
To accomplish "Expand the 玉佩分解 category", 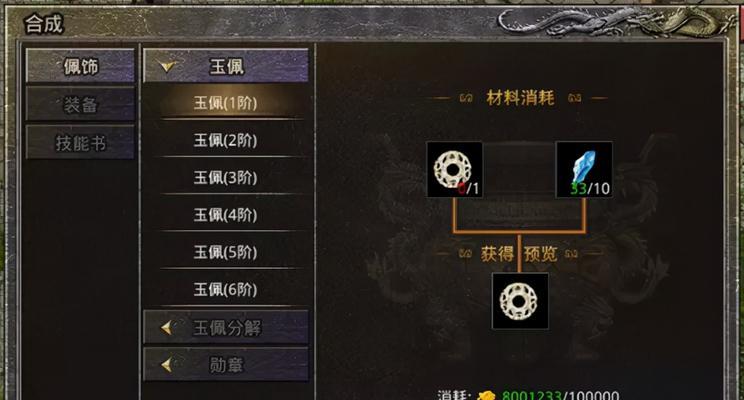I will 226,327.
